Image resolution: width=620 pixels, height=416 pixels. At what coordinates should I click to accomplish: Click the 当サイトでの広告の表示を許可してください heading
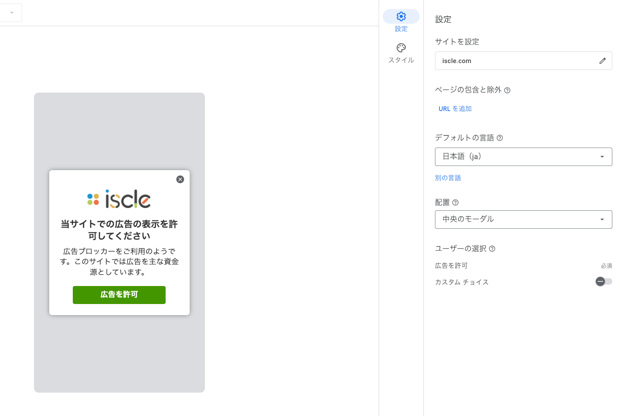click(x=119, y=230)
